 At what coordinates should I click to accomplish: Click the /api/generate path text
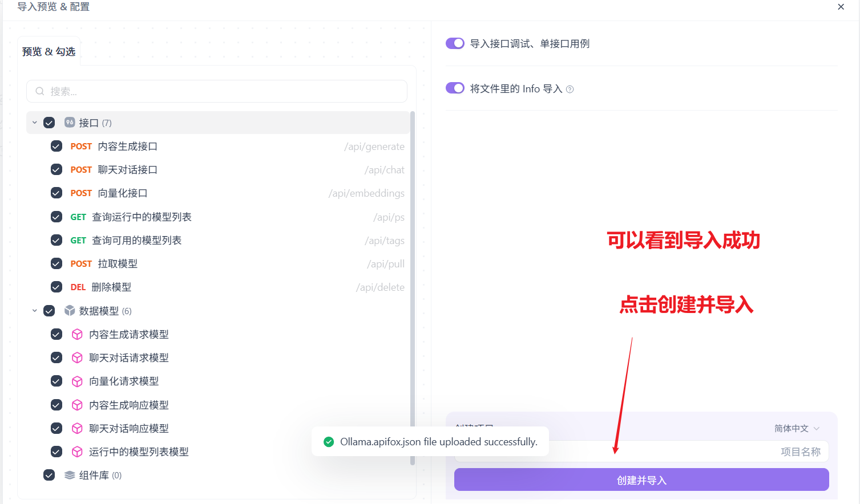pyautogui.click(x=374, y=147)
